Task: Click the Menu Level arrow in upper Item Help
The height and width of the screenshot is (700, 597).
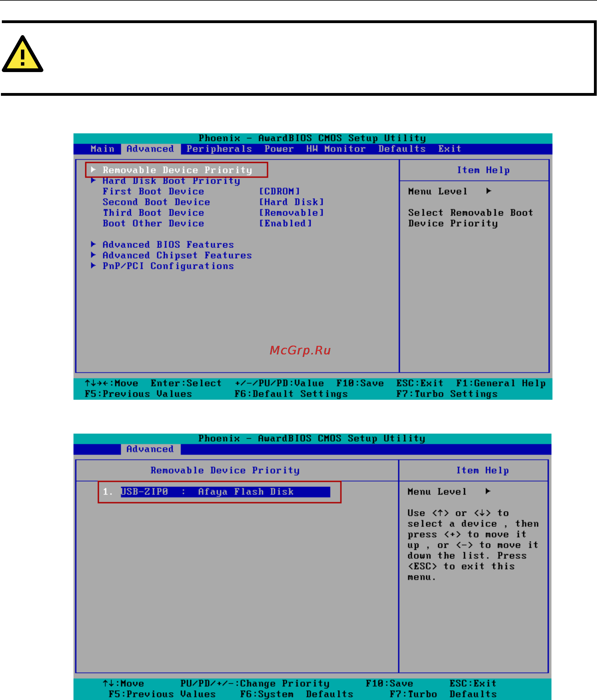Action: click(488, 191)
